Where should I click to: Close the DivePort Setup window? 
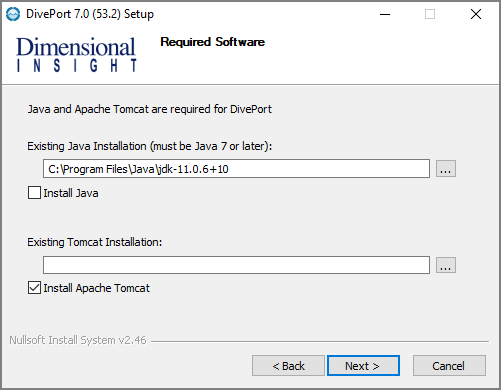(x=476, y=14)
